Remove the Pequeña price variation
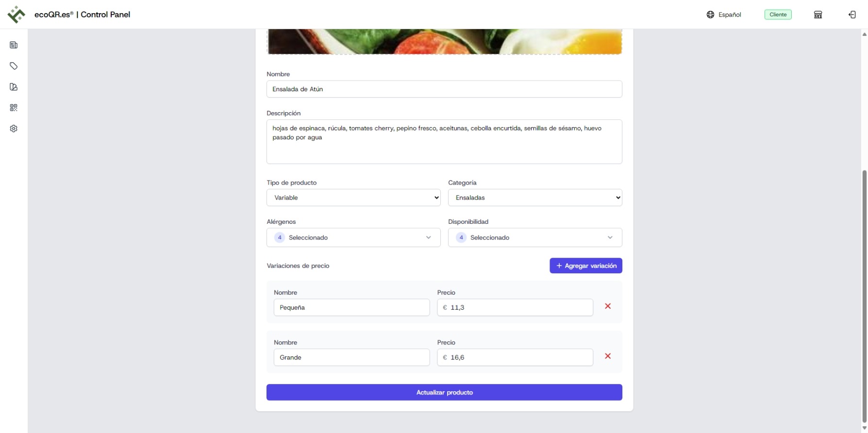The height and width of the screenshot is (433, 868). coord(608,306)
